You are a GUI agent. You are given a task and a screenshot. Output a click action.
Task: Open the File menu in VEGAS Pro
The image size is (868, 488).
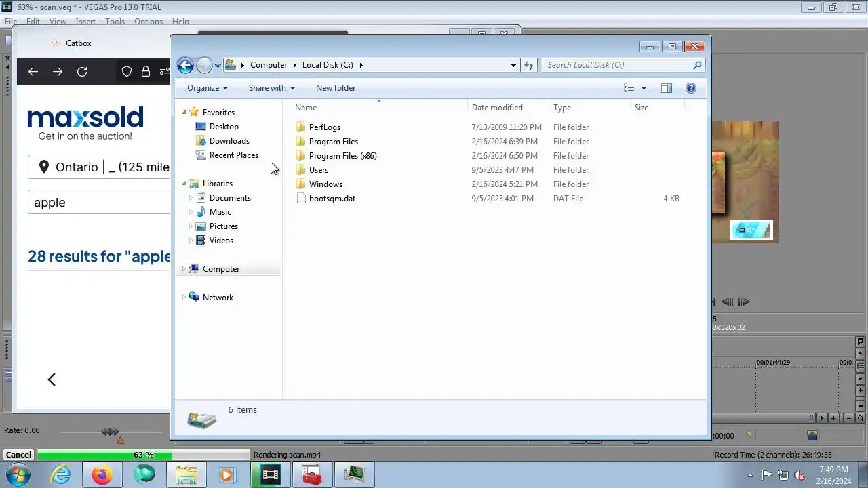11,22
